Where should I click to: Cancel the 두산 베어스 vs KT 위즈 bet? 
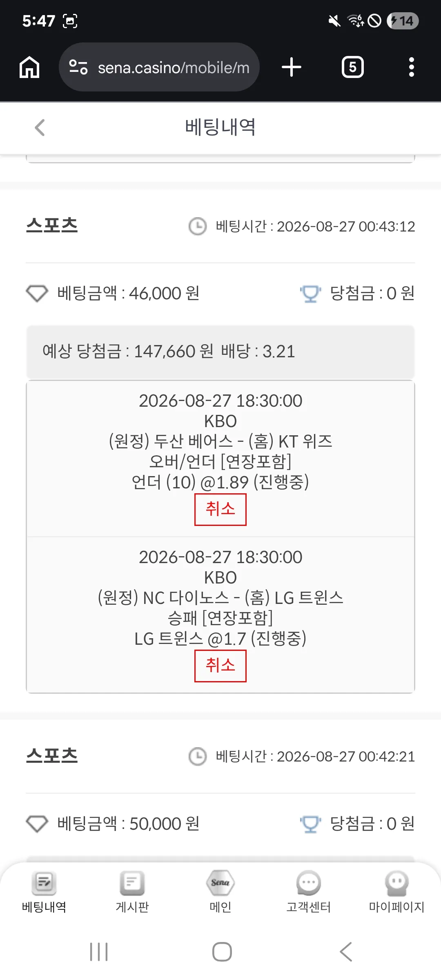pos(220,510)
